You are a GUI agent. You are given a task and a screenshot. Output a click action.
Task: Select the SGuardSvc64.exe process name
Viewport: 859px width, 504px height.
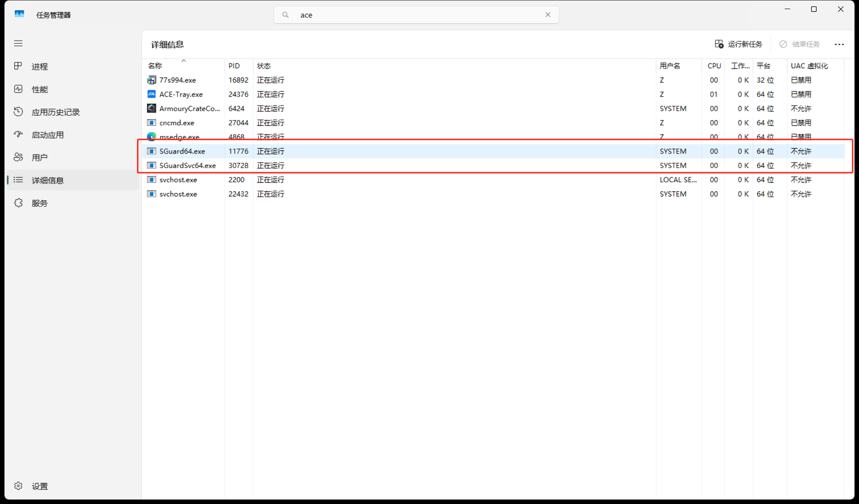tap(187, 165)
